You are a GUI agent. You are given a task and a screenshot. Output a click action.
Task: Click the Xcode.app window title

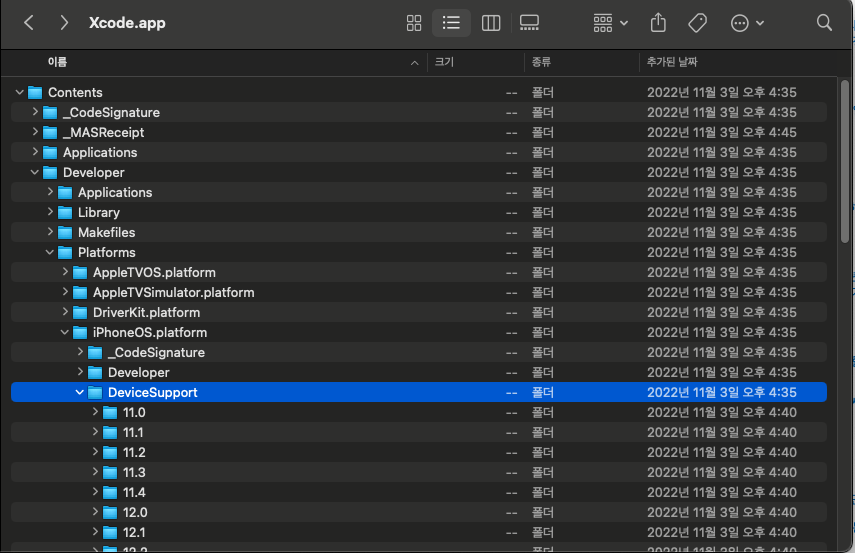tap(127, 23)
